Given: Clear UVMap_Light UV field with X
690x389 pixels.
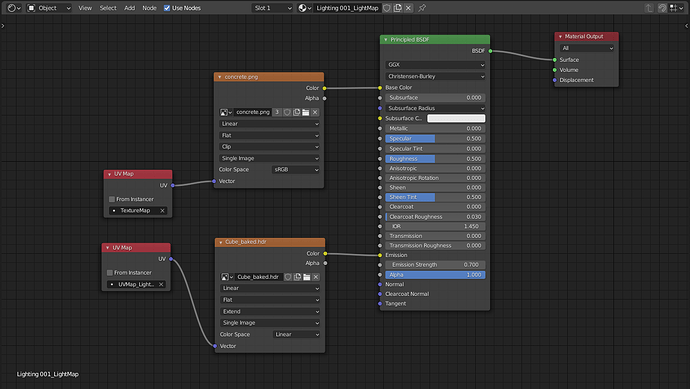Looking at the screenshot, I should pyautogui.click(x=161, y=285).
